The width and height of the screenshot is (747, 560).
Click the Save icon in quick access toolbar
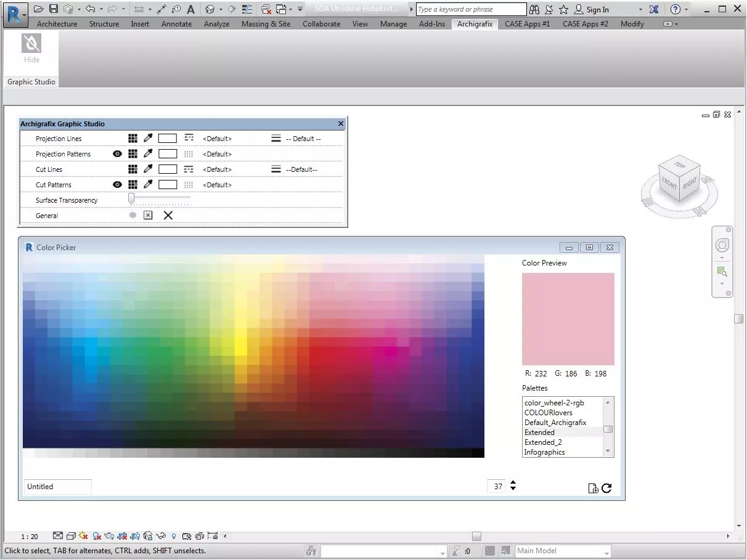coord(54,9)
